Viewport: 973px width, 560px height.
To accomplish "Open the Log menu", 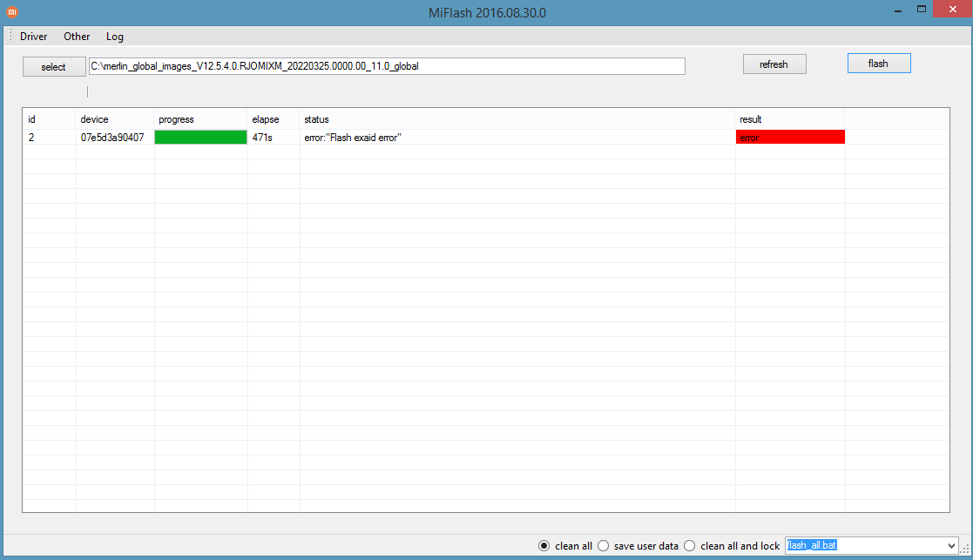I will [x=115, y=37].
